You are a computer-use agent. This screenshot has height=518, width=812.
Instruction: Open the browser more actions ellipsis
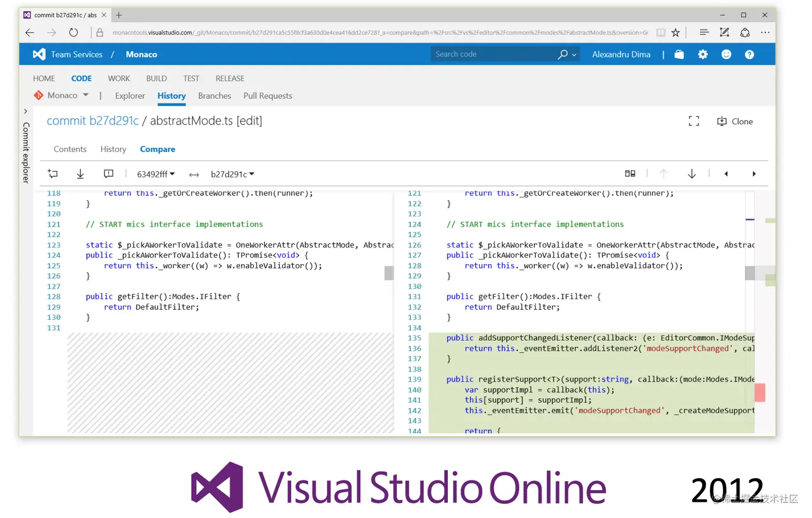765,33
